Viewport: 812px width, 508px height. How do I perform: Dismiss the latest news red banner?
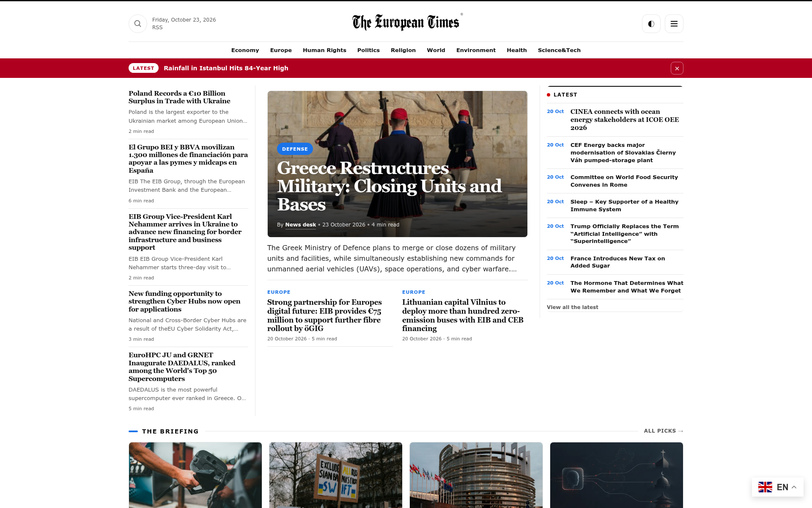tap(677, 68)
